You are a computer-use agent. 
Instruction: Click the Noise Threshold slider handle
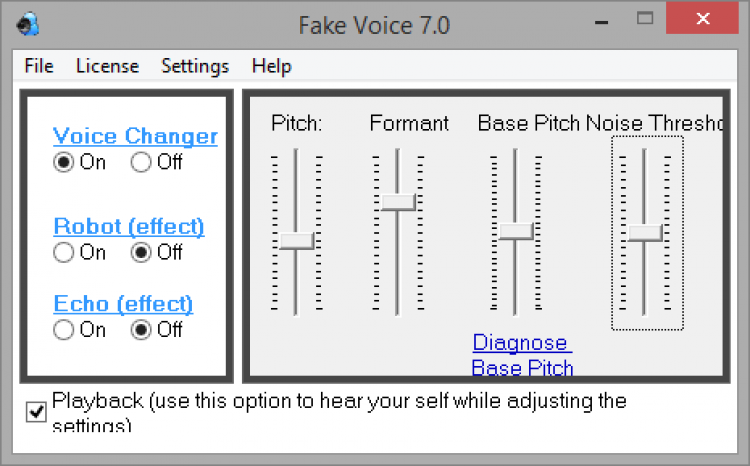[x=645, y=232]
